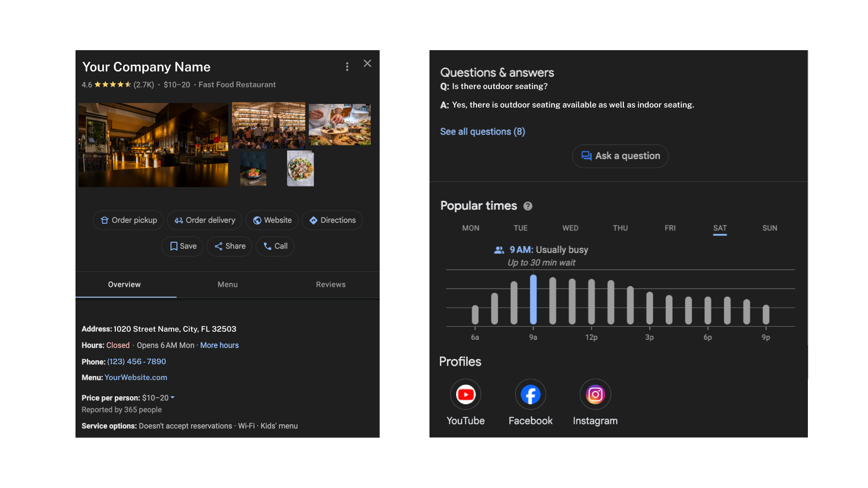Open the Instagram profile icon
The image size is (868, 488).
[x=595, y=394]
